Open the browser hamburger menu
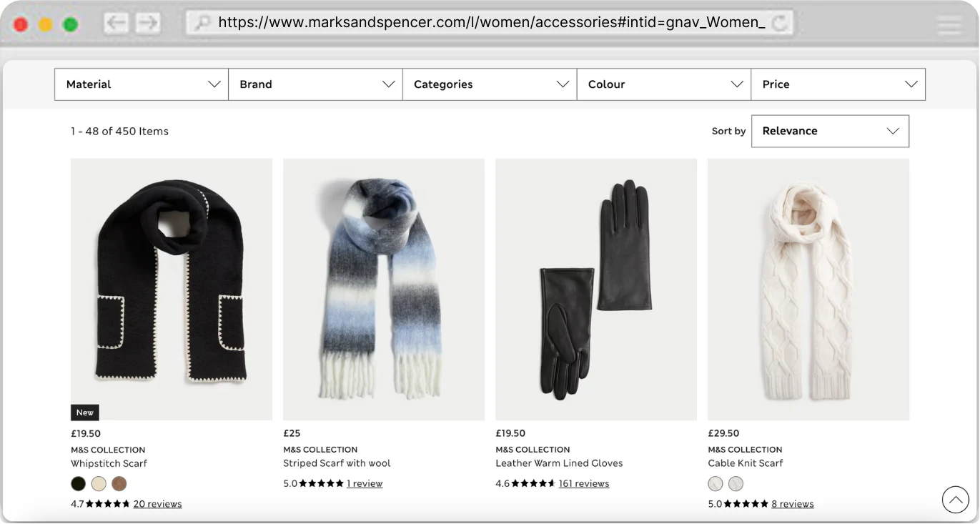The image size is (980, 524). (x=950, y=24)
